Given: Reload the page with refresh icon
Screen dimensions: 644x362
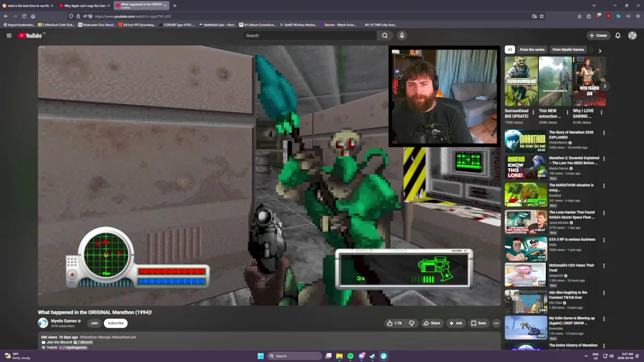Looking at the screenshot, I should pos(24,16).
